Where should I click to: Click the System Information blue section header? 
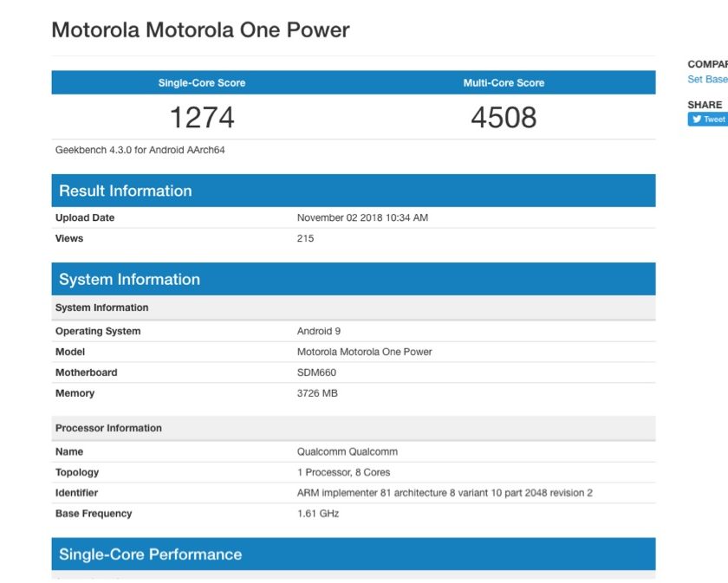[x=129, y=279]
